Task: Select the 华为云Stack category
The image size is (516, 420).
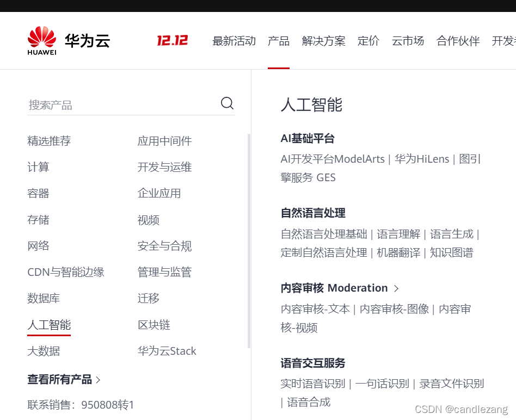Action: [167, 351]
